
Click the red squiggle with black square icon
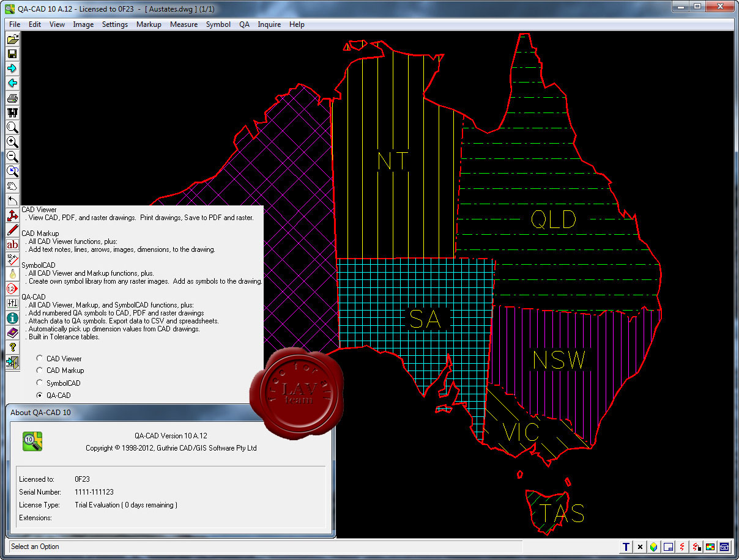pyautogui.click(x=696, y=547)
